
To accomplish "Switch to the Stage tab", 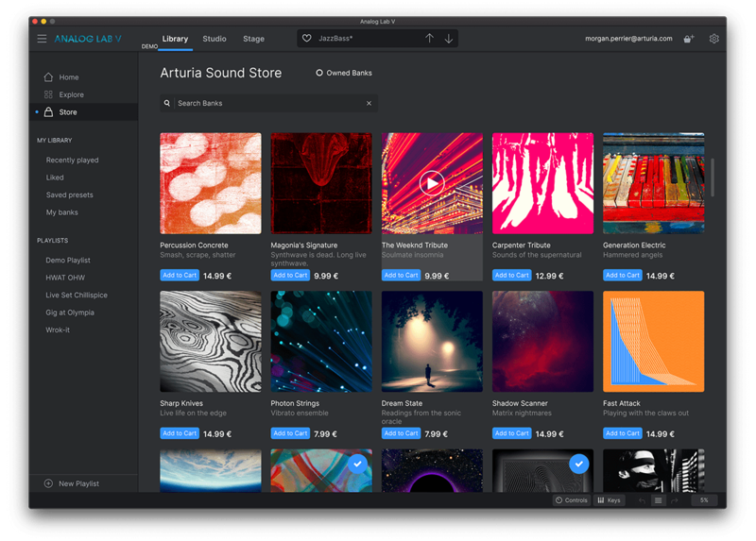I will (253, 39).
